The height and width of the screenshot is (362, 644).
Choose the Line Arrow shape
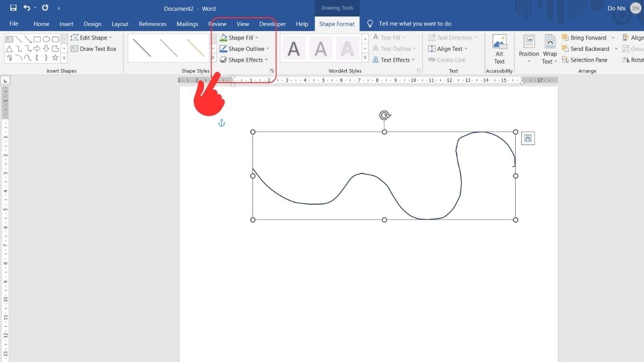pyautogui.click(x=27, y=39)
